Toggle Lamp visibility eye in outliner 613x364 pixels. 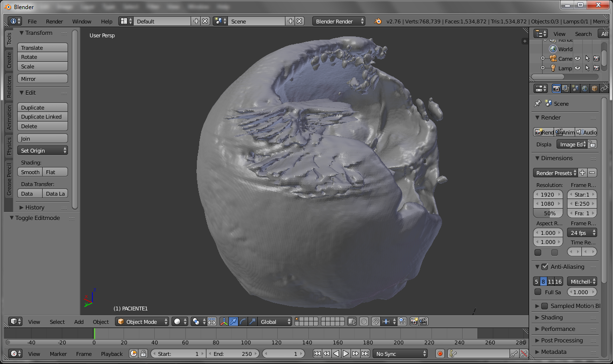point(578,68)
